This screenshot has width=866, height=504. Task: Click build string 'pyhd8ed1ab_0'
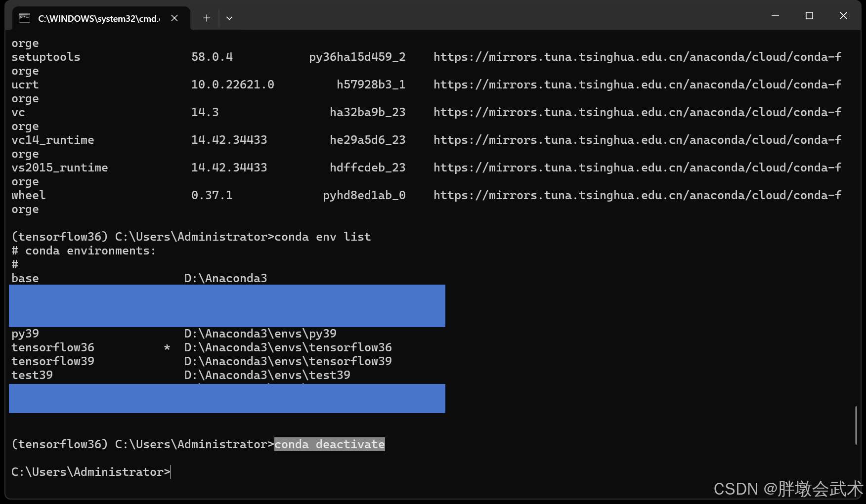point(364,195)
